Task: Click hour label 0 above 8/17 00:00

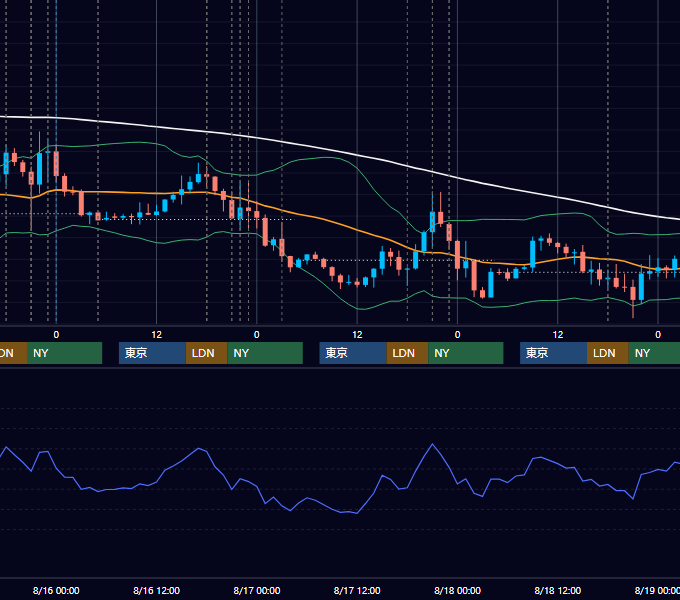Action: [x=257, y=335]
